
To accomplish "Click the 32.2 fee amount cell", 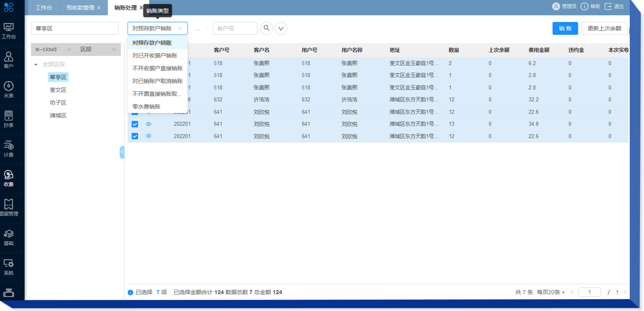I will coord(533,99).
